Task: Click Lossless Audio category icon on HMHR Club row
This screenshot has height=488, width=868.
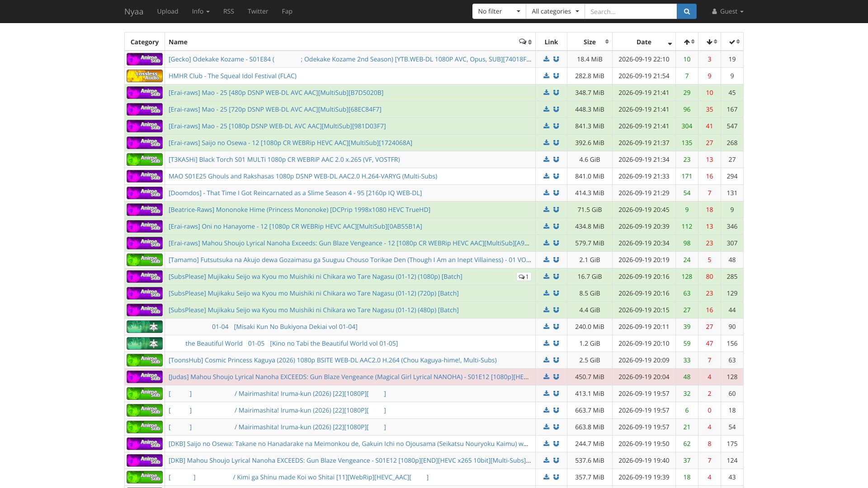Action: click(x=145, y=76)
